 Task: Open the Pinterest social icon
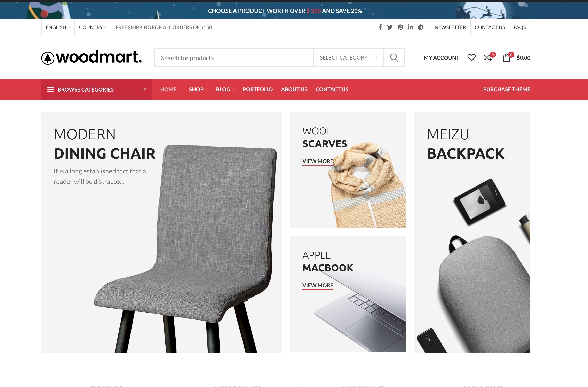point(400,27)
